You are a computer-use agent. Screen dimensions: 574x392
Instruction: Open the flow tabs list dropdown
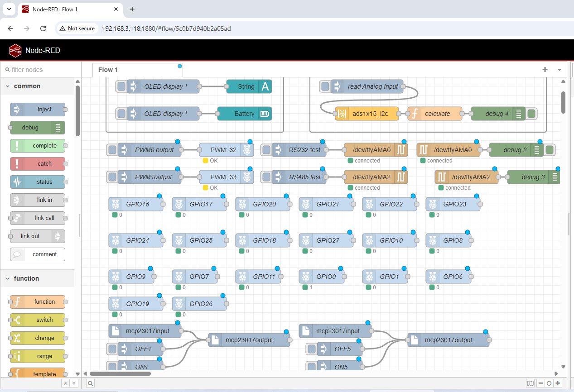coord(560,70)
